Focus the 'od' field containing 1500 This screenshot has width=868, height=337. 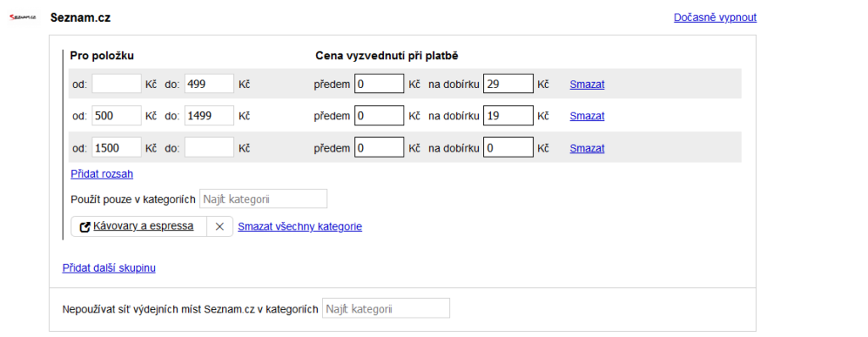tap(117, 147)
